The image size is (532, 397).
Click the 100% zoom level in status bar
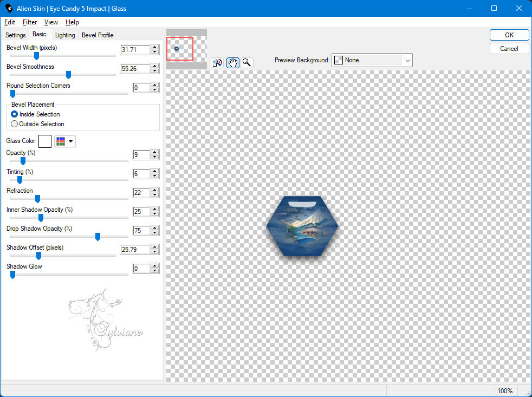(505, 391)
